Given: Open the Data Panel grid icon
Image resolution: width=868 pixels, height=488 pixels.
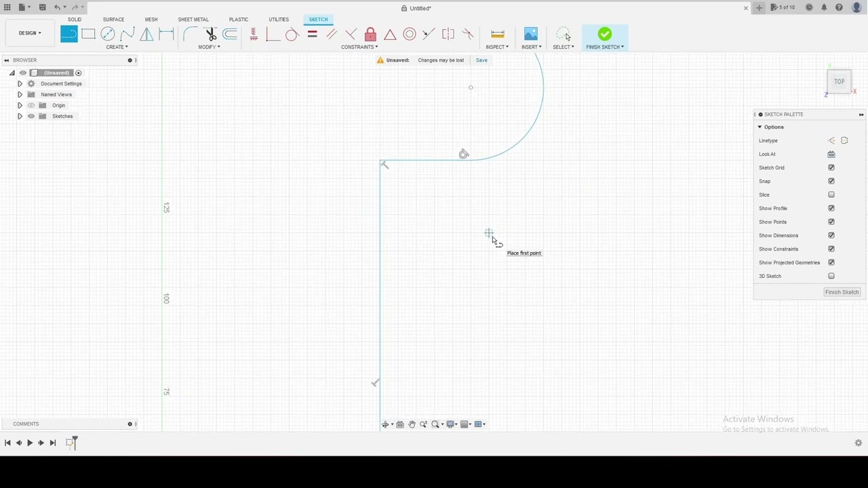Looking at the screenshot, I should [7, 7].
